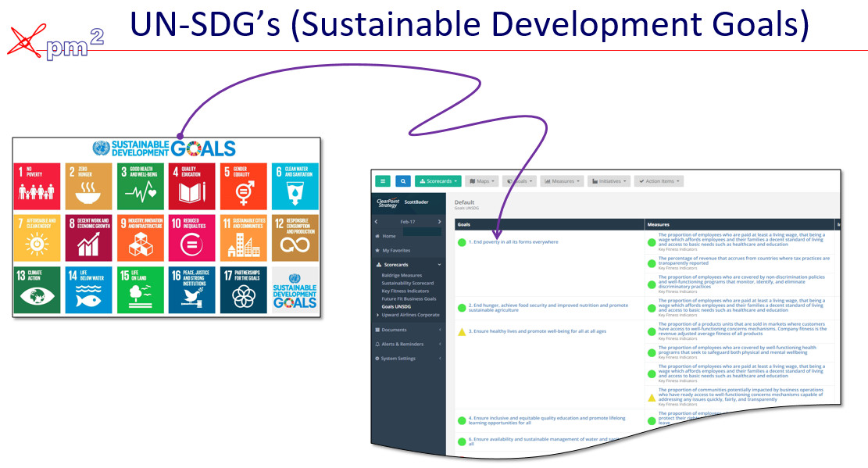Select Goals UNSDG scorecard
Screen dimensions: 868x468
click(396, 306)
